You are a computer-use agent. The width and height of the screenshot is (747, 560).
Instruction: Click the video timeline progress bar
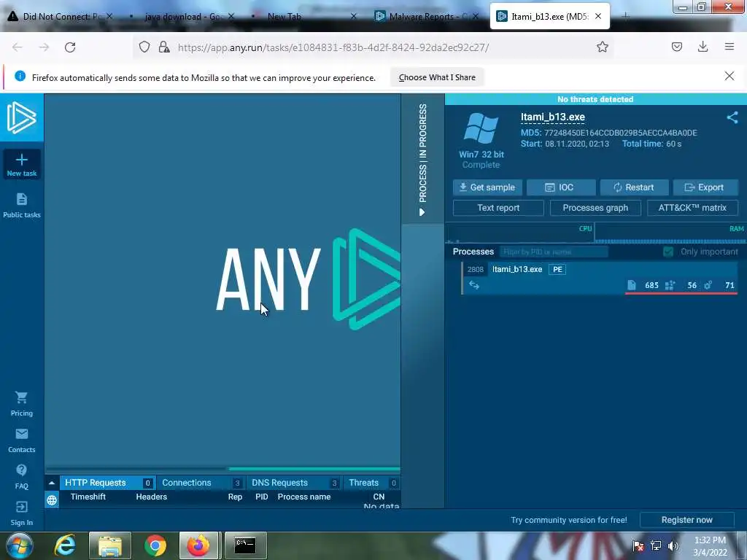223,469
